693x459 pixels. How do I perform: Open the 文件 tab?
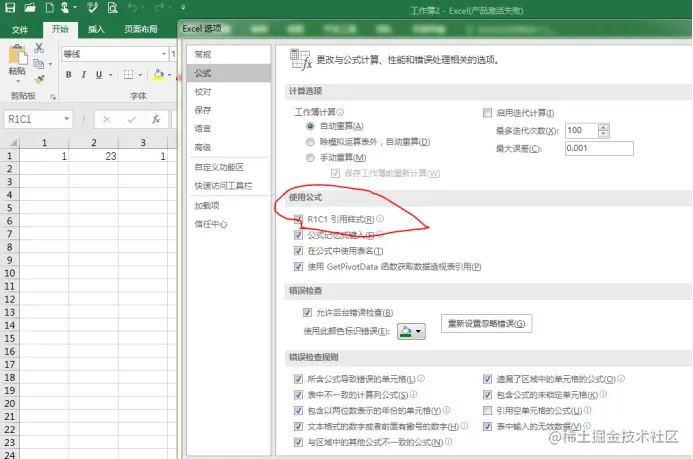point(20,30)
